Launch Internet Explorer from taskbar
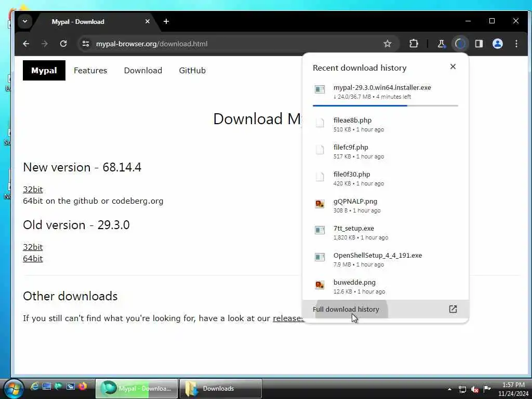 pyautogui.click(x=34, y=386)
